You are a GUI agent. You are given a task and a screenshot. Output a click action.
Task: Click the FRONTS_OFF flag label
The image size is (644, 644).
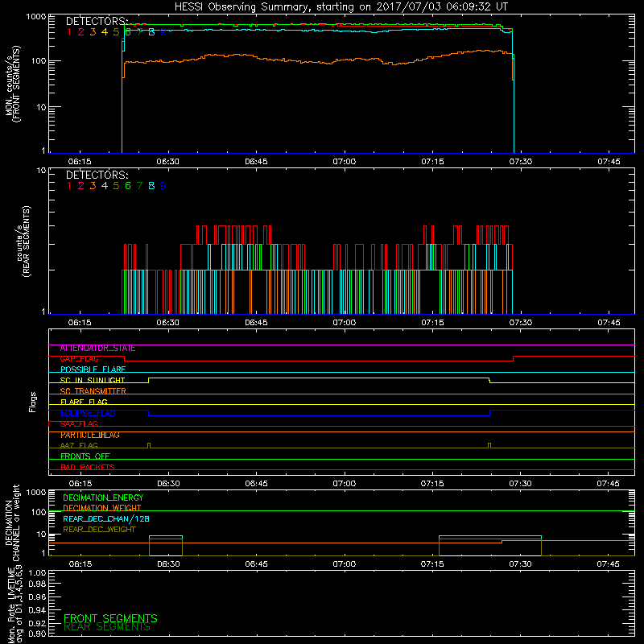click(85, 456)
